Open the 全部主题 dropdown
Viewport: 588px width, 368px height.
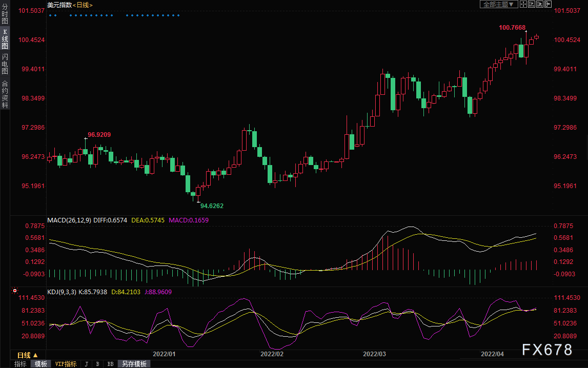[499, 4]
